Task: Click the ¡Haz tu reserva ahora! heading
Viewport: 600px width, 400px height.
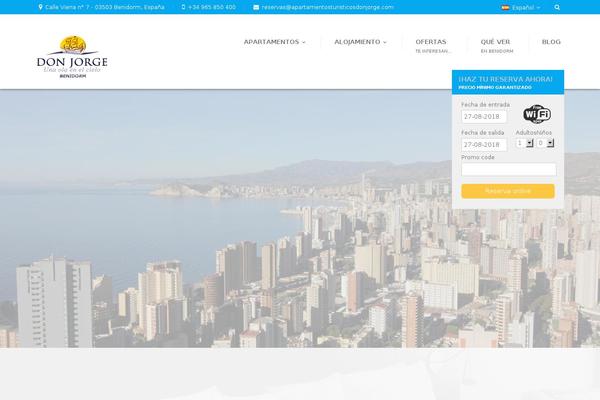Action: pos(505,79)
